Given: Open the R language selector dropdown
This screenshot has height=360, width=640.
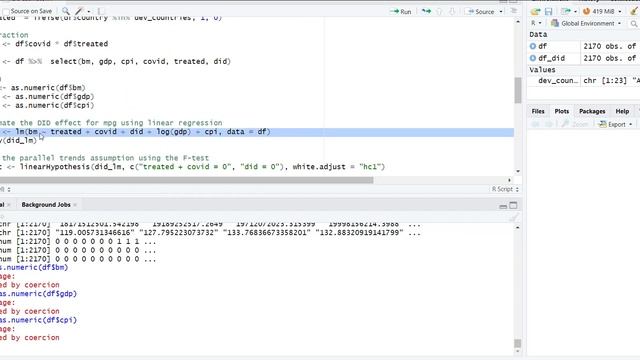Looking at the screenshot, I should pos(536,23).
